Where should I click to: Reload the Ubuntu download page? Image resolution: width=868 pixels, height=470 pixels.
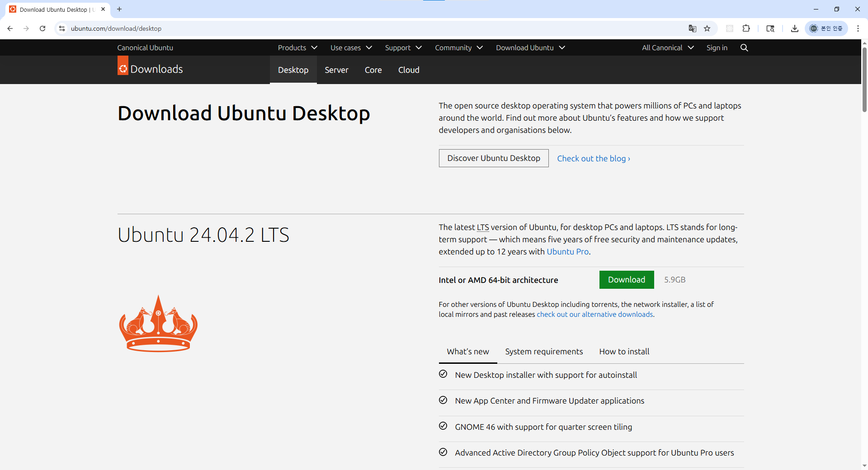42,28
